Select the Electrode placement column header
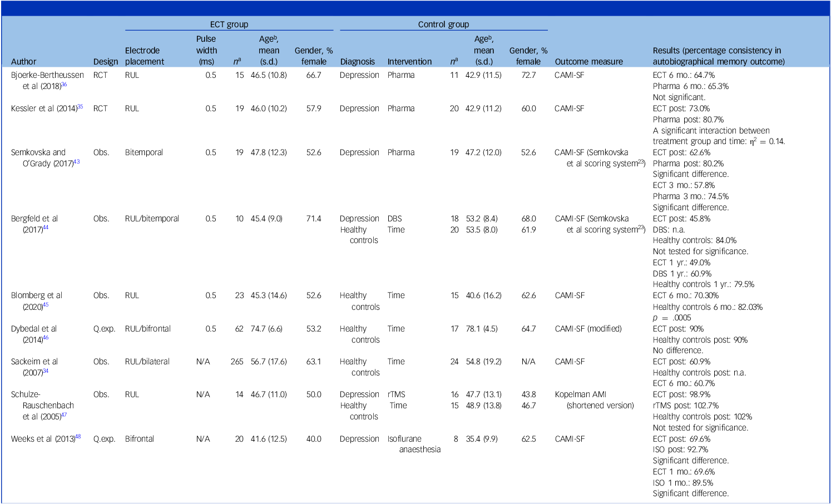 point(144,56)
